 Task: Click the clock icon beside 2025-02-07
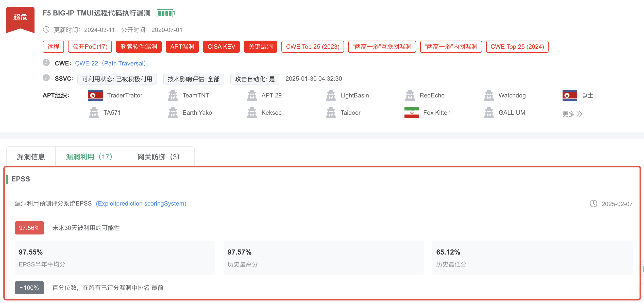(x=594, y=204)
